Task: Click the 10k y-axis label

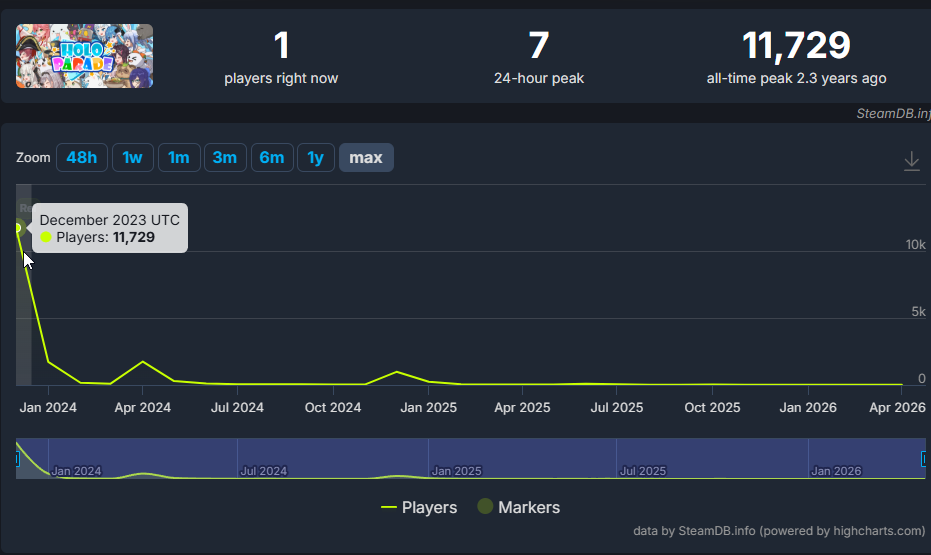Action: click(915, 245)
